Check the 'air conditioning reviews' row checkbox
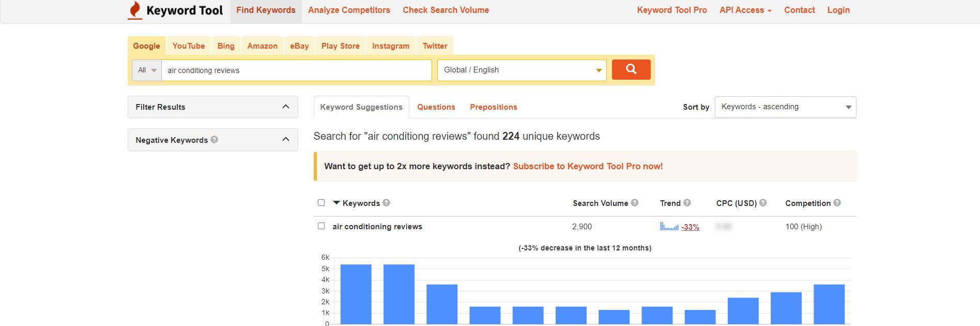This screenshot has width=980, height=326. 321,226
